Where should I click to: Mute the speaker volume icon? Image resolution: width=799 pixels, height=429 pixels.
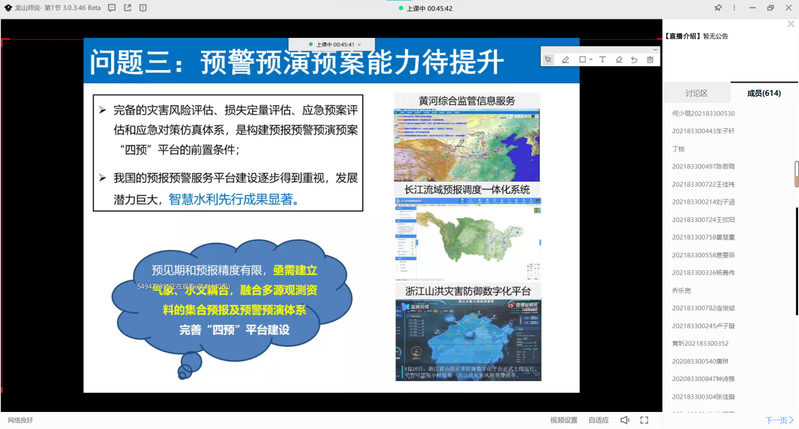click(x=624, y=420)
